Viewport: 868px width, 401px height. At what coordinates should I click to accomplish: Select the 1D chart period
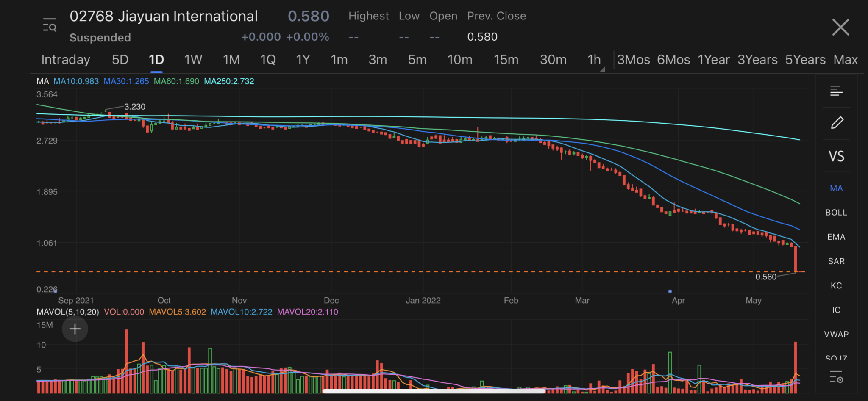point(156,60)
